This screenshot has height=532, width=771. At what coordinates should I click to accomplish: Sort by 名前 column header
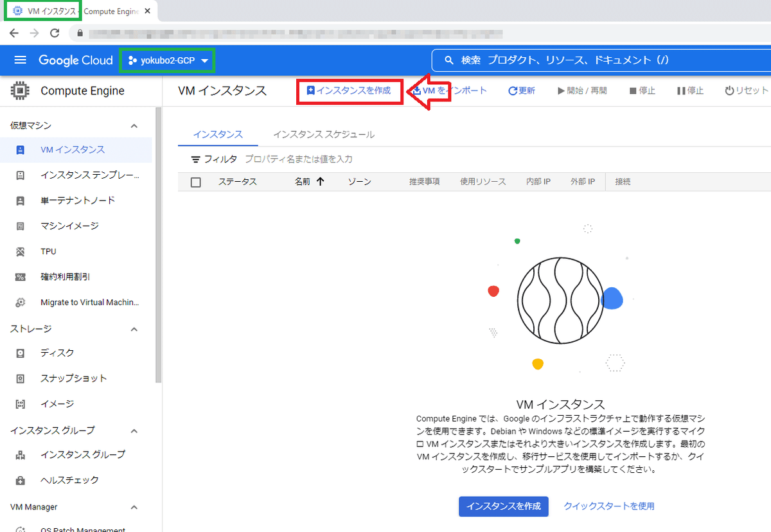(x=302, y=182)
